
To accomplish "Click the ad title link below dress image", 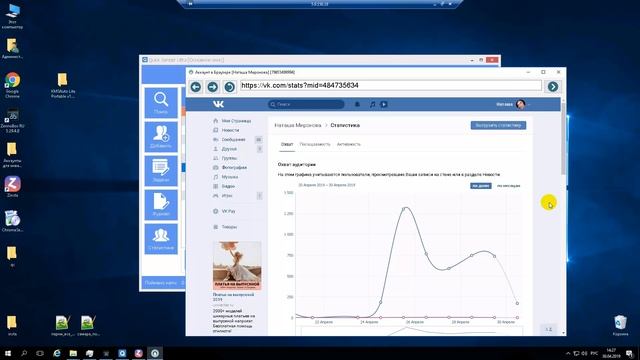I will [x=233, y=297].
